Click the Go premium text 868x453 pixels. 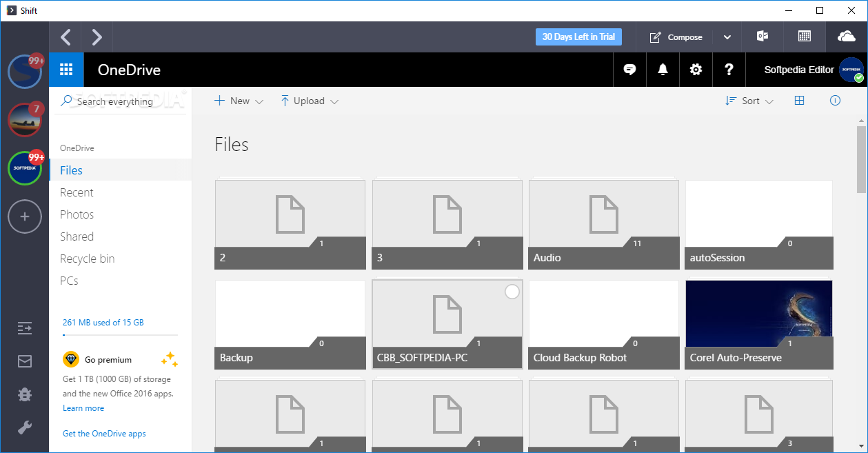coord(108,360)
